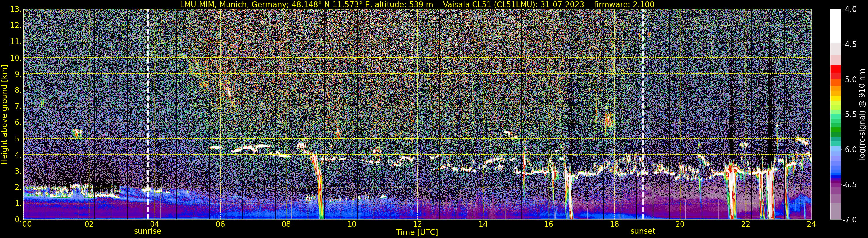Click the y-axis tick label '8.'

(x=18, y=90)
